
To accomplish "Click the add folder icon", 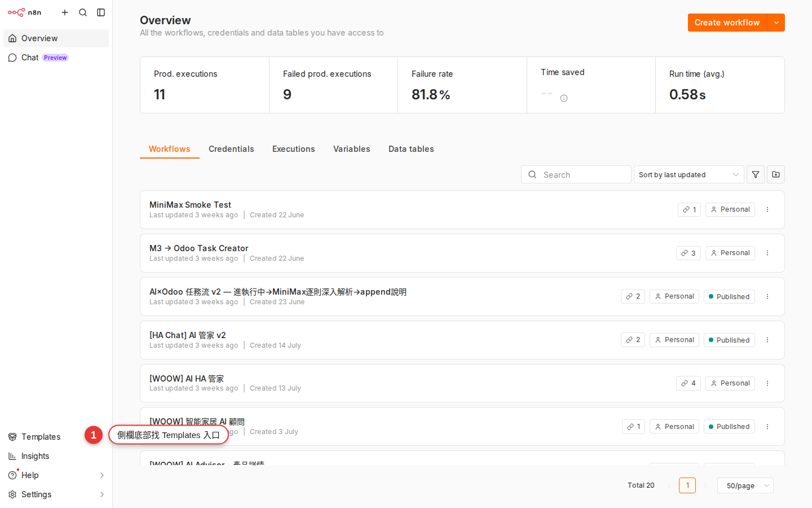I will point(776,175).
